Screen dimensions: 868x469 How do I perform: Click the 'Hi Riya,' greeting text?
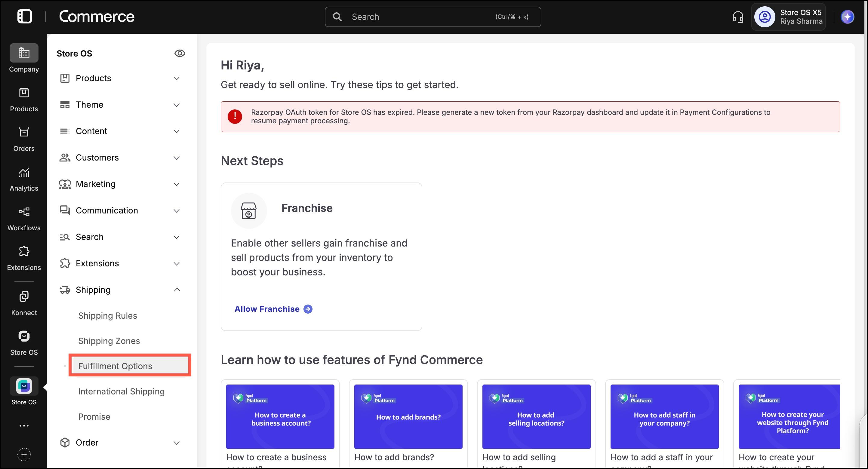[x=242, y=65]
